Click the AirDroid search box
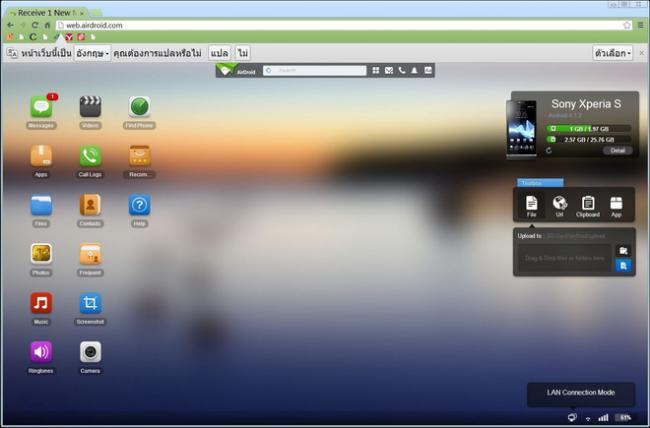Screen dimensions: 650x428 pos(315,71)
